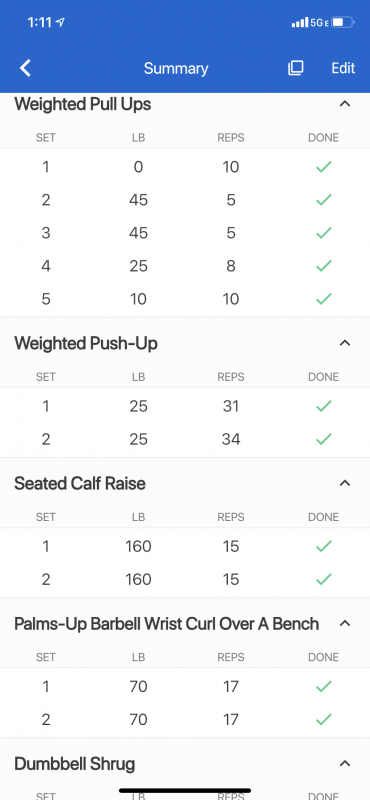
Task: Toggle done check for Push-Up set 2
Action: (x=324, y=439)
